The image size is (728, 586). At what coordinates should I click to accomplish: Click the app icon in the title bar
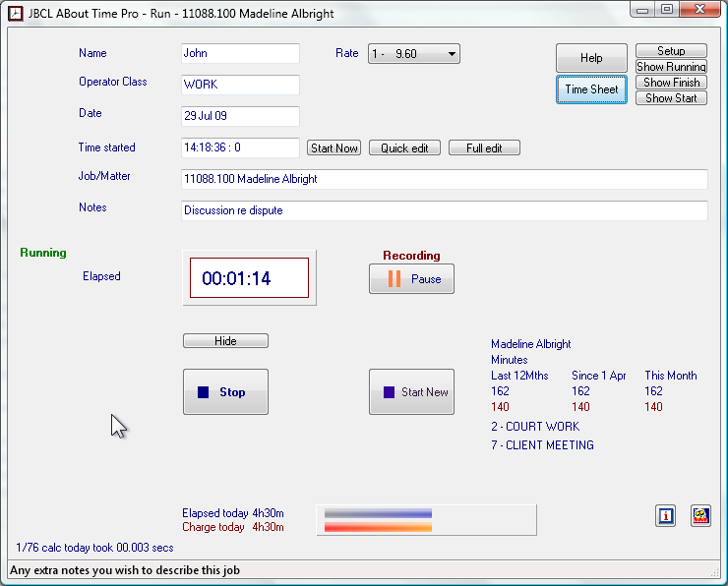pyautogui.click(x=16, y=14)
